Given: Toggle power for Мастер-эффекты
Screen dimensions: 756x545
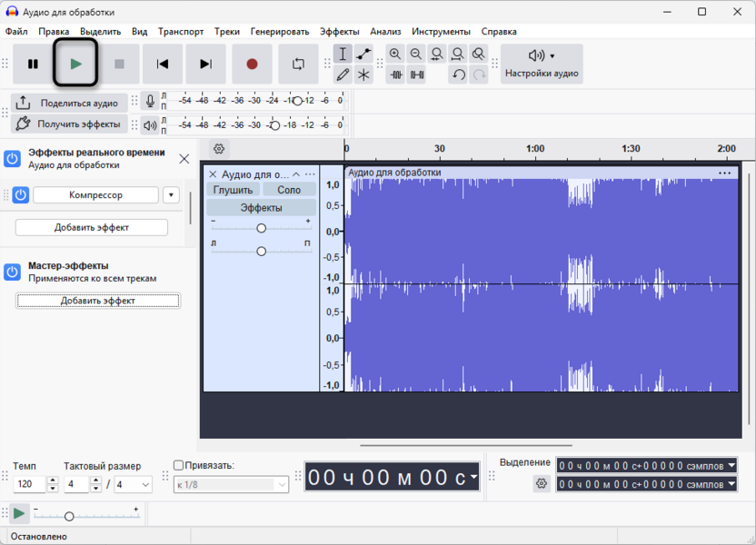Looking at the screenshot, I should click(x=12, y=272).
